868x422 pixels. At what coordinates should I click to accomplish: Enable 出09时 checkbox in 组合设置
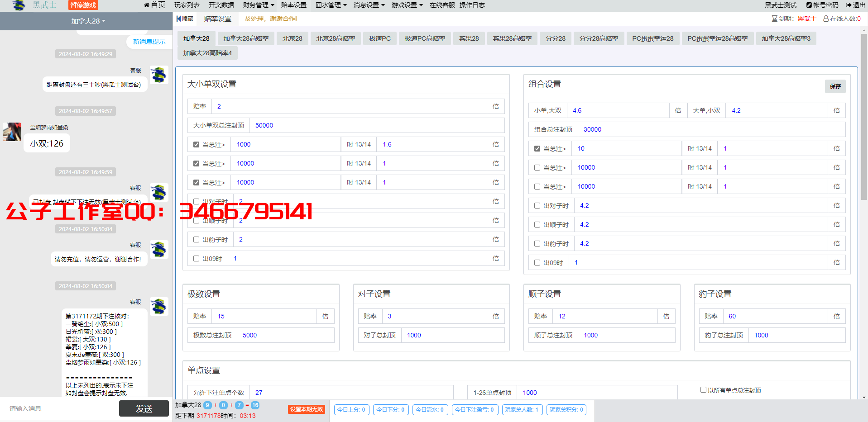[537, 263]
